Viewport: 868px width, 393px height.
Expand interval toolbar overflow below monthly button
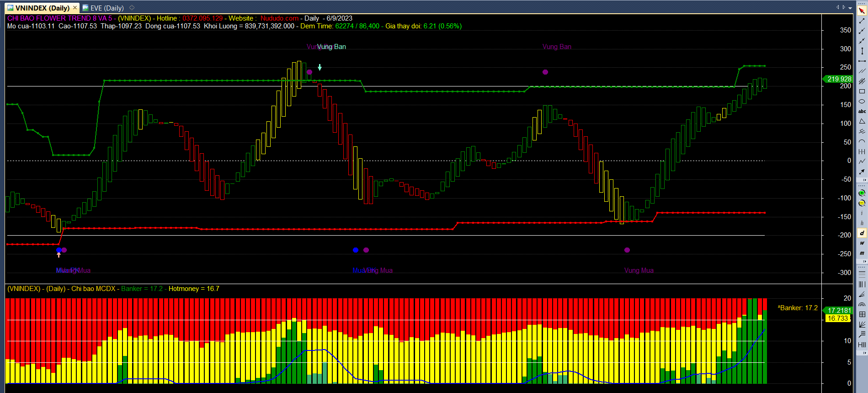click(x=864, y=261)
